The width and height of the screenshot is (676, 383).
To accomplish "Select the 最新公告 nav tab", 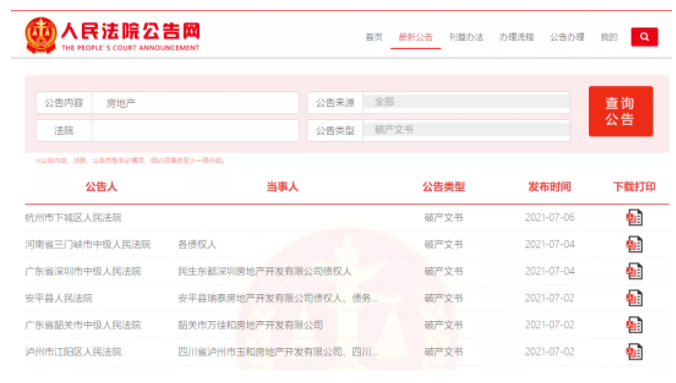I will 416,37.
